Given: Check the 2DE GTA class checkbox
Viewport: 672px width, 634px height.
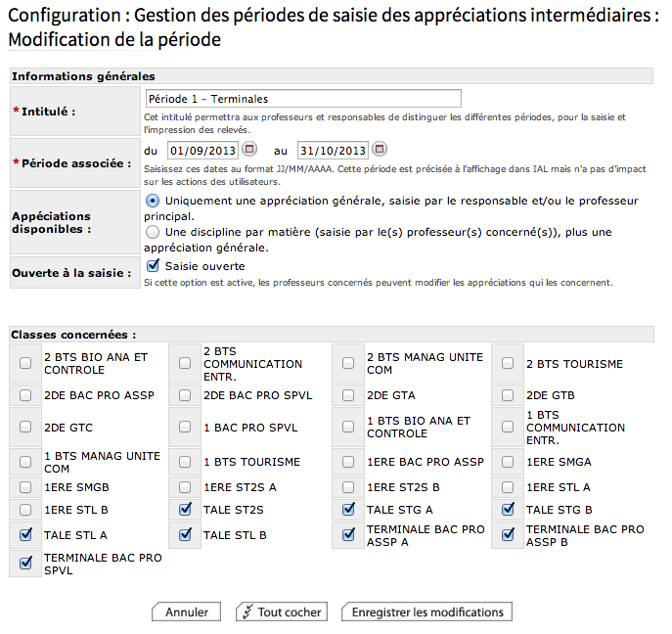Looking at the screenshot, I should [x=348, y=395].
